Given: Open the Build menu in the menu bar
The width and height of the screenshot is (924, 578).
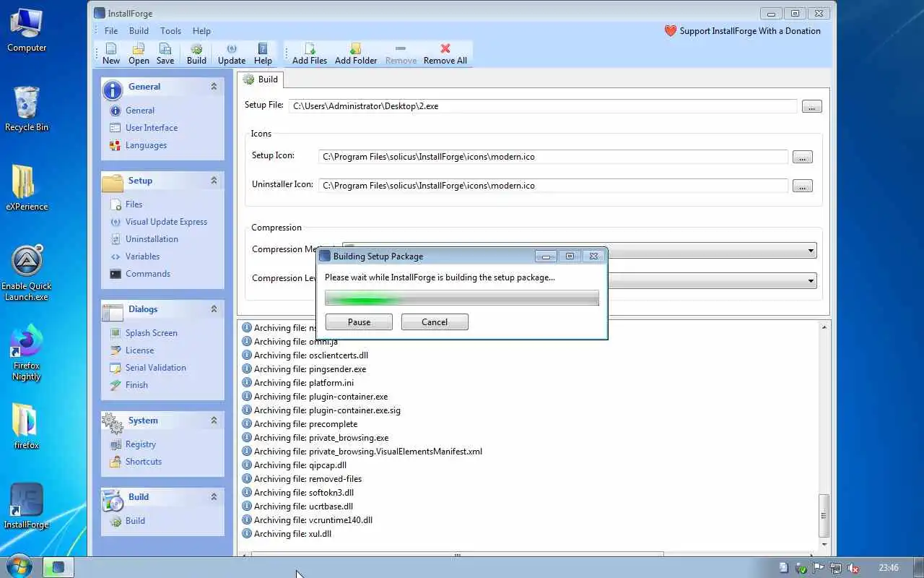Looking at the screenshot, I should [139, 31].
